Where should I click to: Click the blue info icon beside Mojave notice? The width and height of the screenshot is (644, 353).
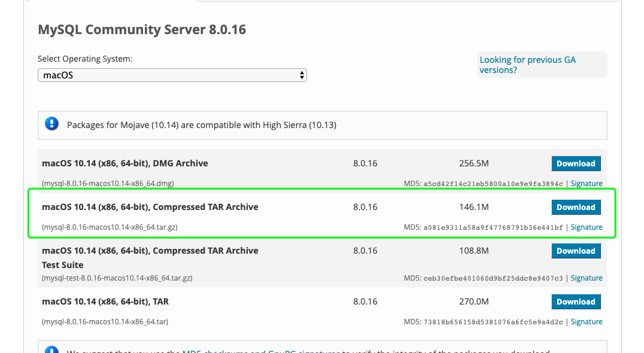(x=51, y=123)
